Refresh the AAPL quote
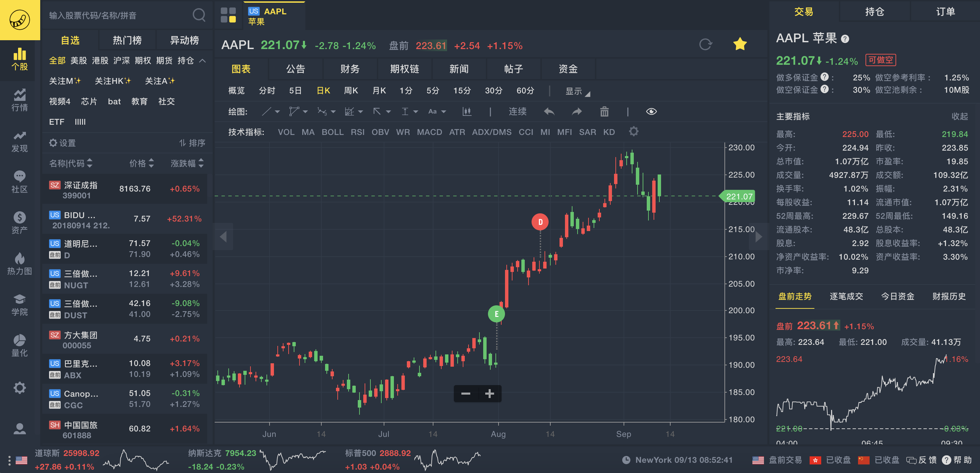The width and height of the screenshot is (980, 473). pos(705,45)
